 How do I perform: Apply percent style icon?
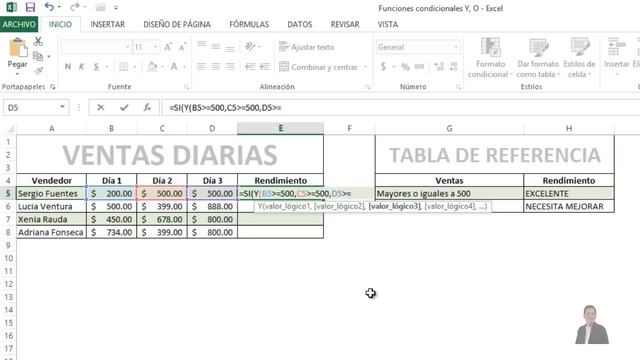click(405, 67)
